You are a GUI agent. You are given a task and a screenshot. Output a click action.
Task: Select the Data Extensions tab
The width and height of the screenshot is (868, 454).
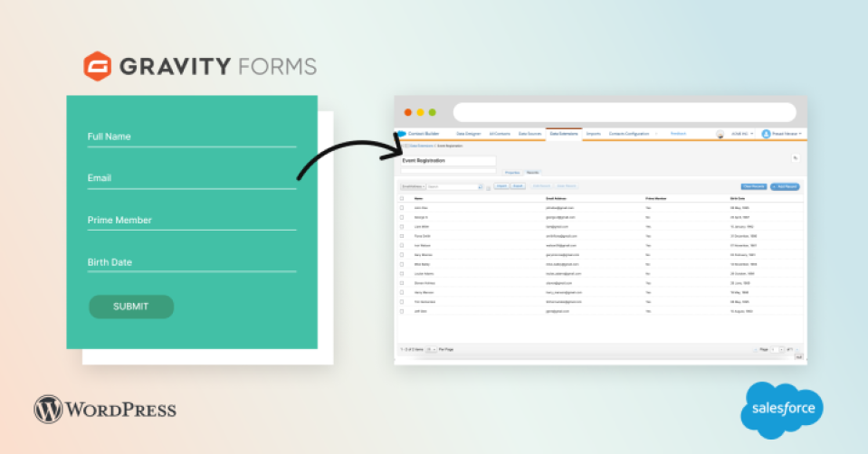click(564, 134)
